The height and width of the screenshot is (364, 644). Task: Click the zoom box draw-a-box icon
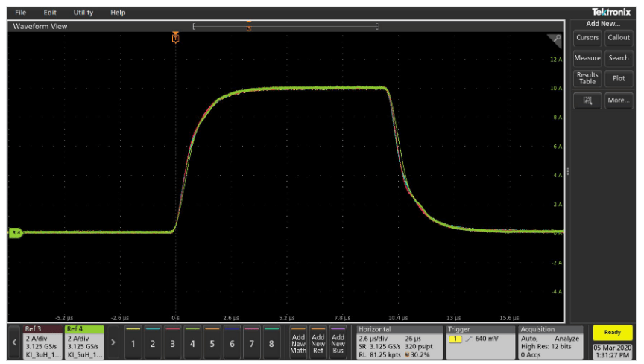(587, 100)
